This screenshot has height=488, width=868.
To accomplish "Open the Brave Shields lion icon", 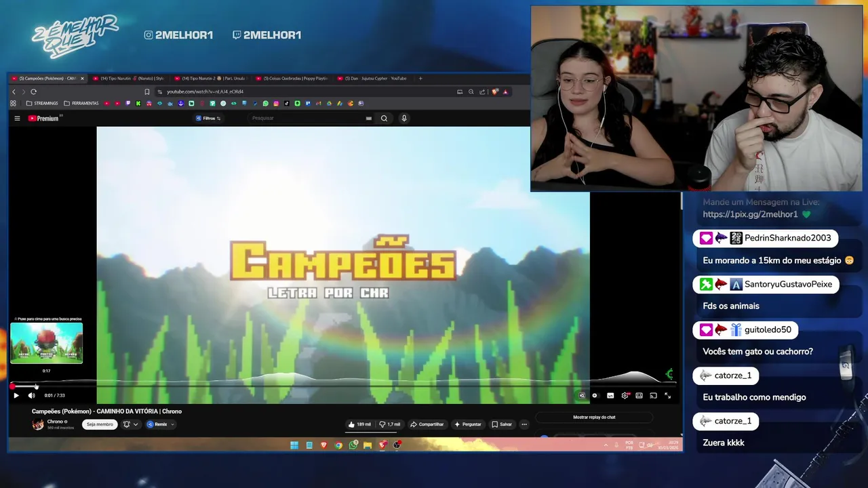I will click(495, 91).
